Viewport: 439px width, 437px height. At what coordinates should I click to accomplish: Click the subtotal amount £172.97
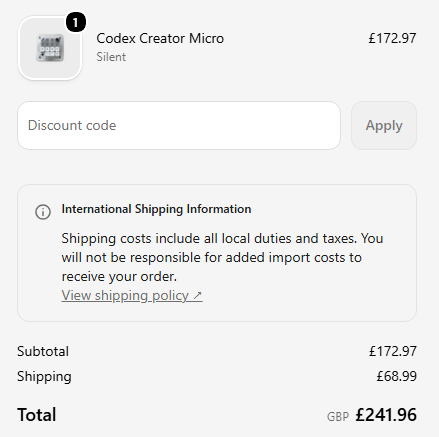pos(393,351)
